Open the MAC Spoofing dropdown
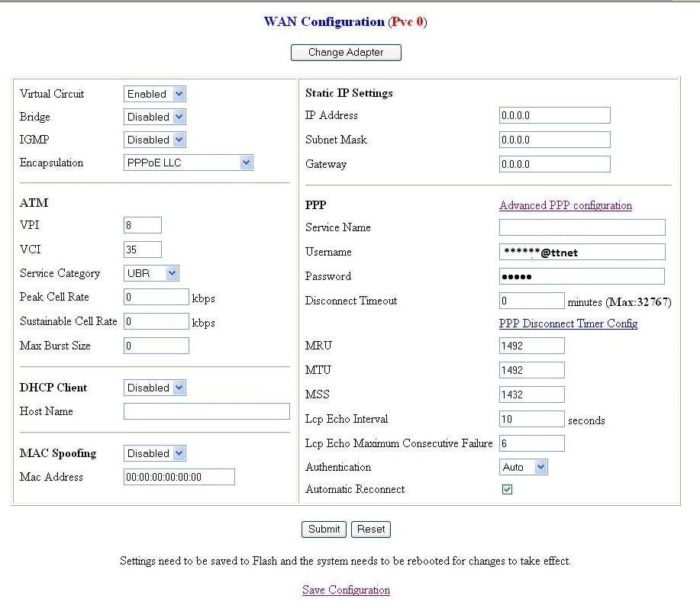Screen dimensions: 700x615 [x=153, y=452]
